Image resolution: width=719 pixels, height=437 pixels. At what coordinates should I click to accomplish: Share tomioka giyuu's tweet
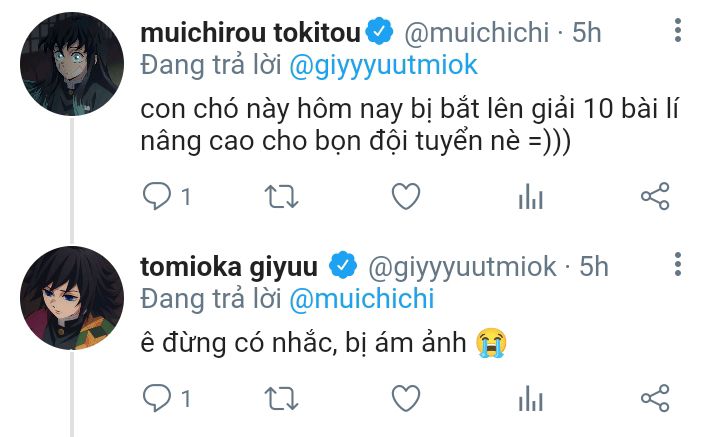(x=654, y=398)
